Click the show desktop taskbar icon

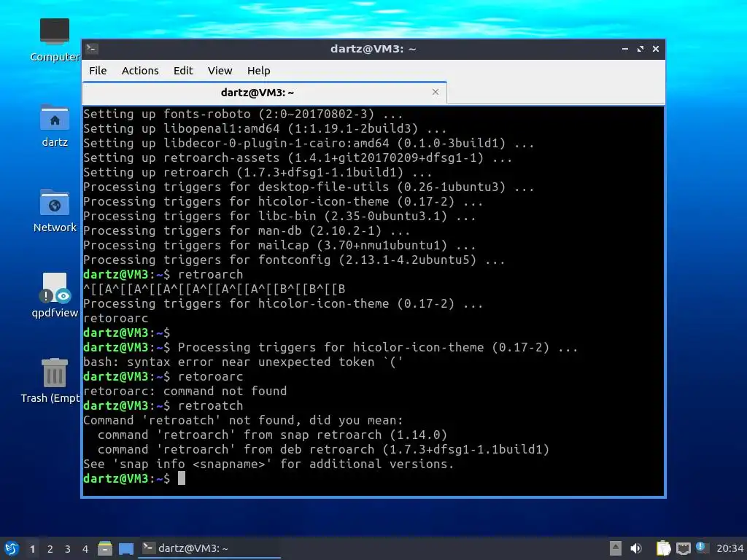125,548
